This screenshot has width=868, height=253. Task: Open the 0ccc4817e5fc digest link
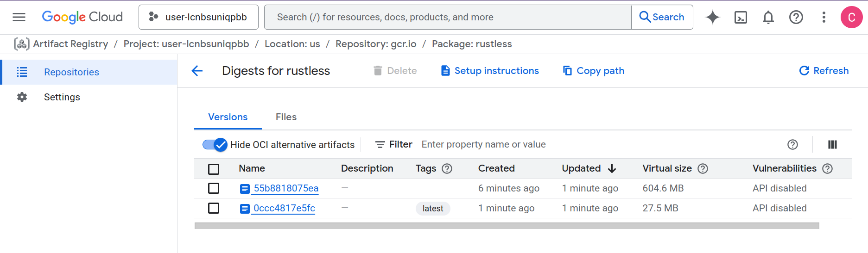(x=284, y=208)
